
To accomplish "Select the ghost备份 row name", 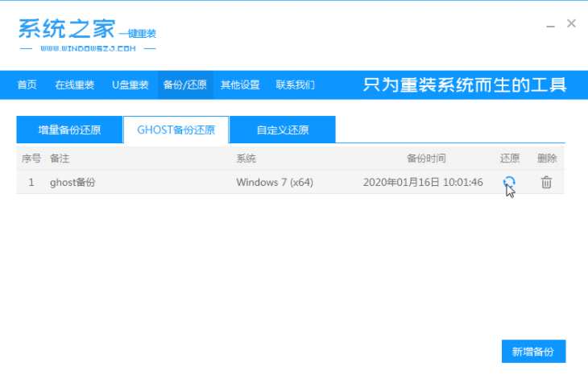I will point(72,183).
